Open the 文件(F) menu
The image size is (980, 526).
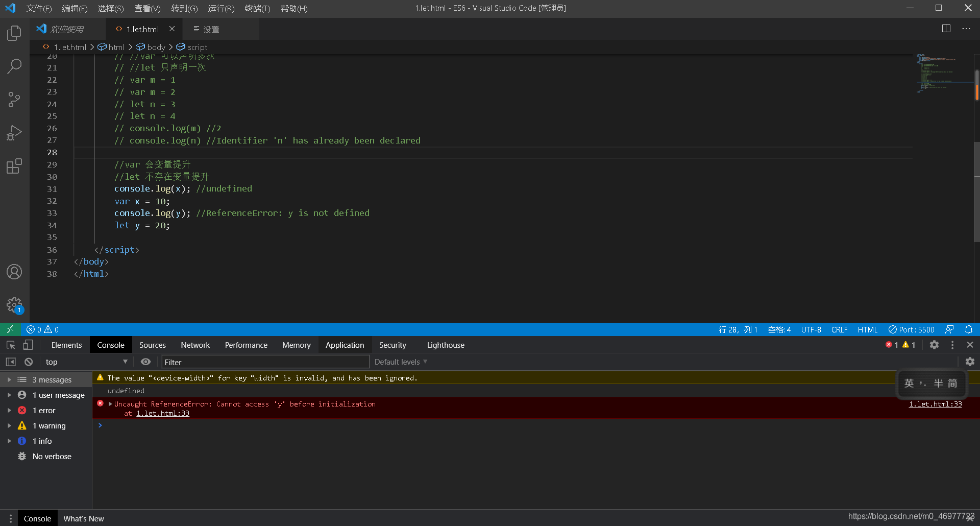(x=39, y=9)
